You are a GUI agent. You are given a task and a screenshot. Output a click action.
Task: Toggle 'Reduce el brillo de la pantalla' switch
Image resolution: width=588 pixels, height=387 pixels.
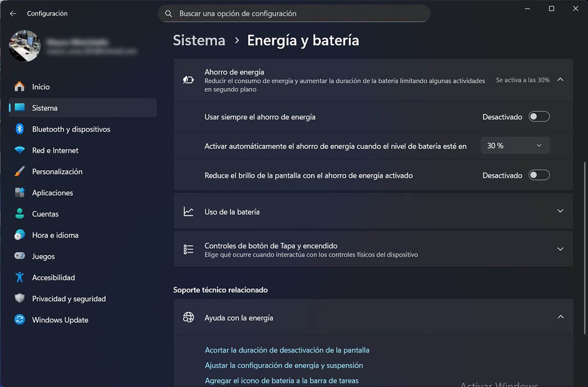click(x=539, y=175)
